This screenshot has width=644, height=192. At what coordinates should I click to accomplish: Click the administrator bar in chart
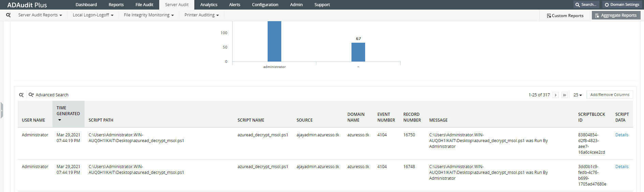pos(274,41)
